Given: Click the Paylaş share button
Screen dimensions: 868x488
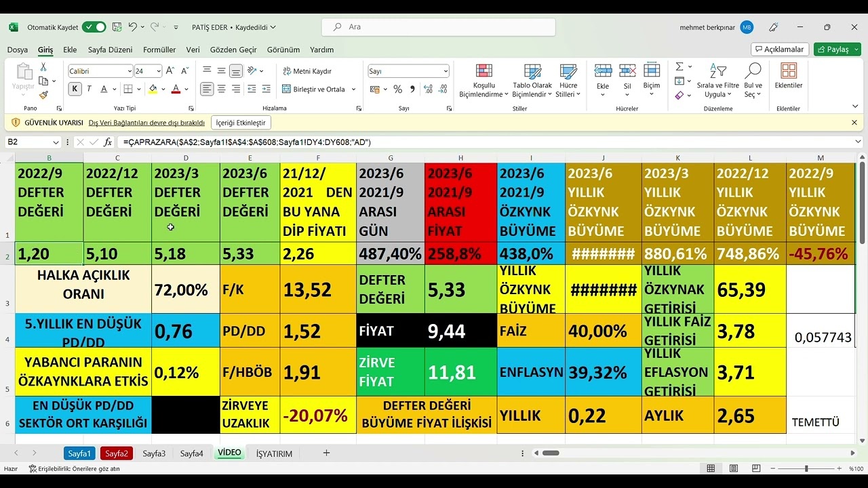Looking at the screenshot, I should pos(837,49).
